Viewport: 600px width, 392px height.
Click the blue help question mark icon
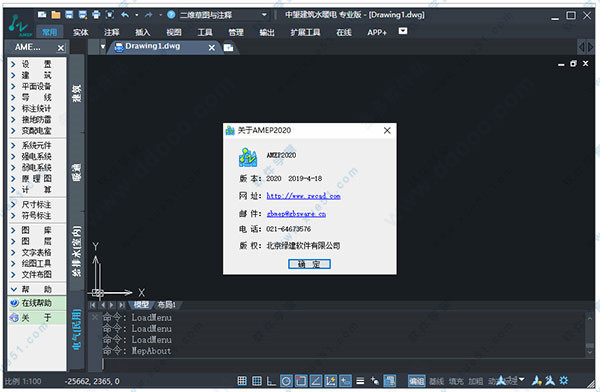pyautogui.click(x=171, y=15)
